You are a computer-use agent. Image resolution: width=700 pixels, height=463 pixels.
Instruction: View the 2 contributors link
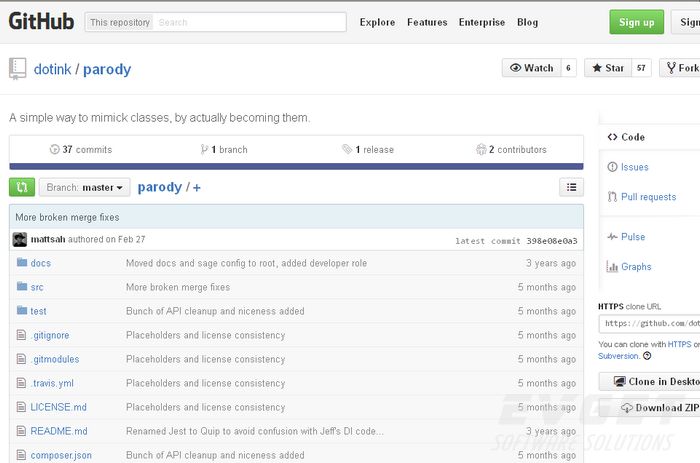coord(511,150)
